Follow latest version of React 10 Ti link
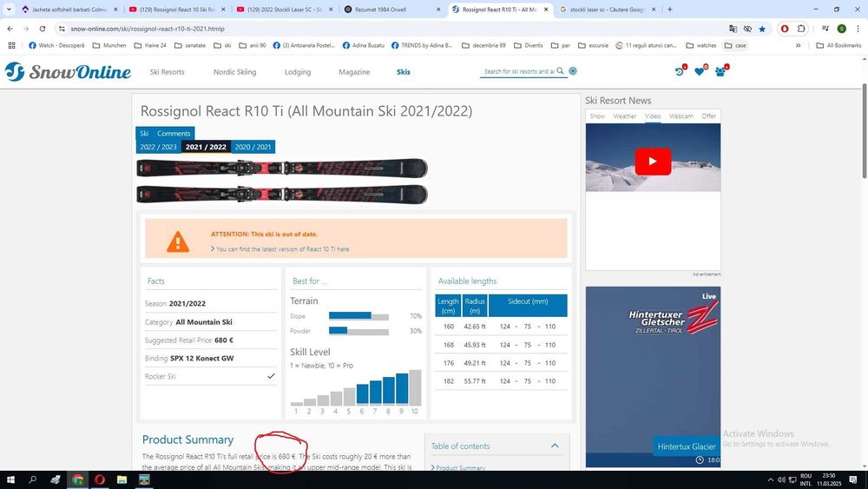The image size is (868, 489). coord(282,249)
